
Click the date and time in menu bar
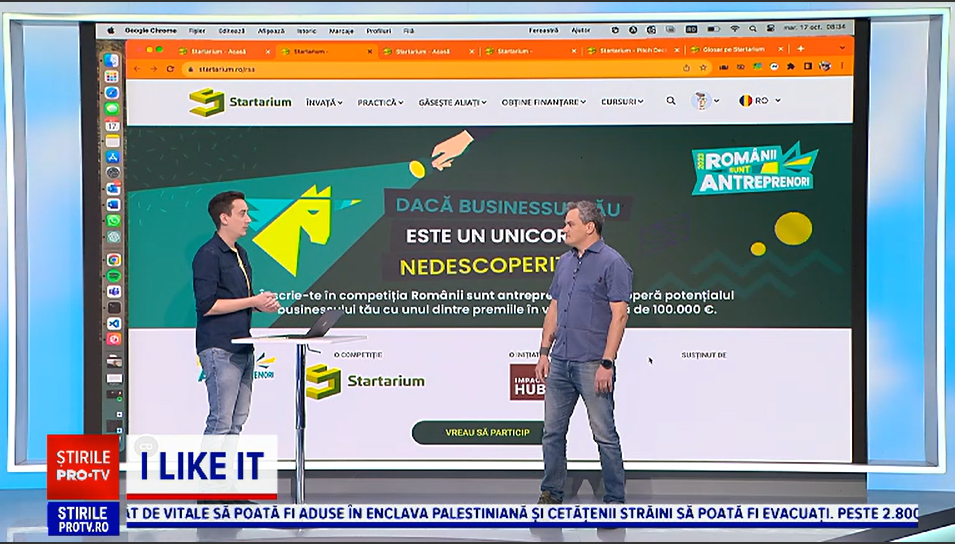817,28
